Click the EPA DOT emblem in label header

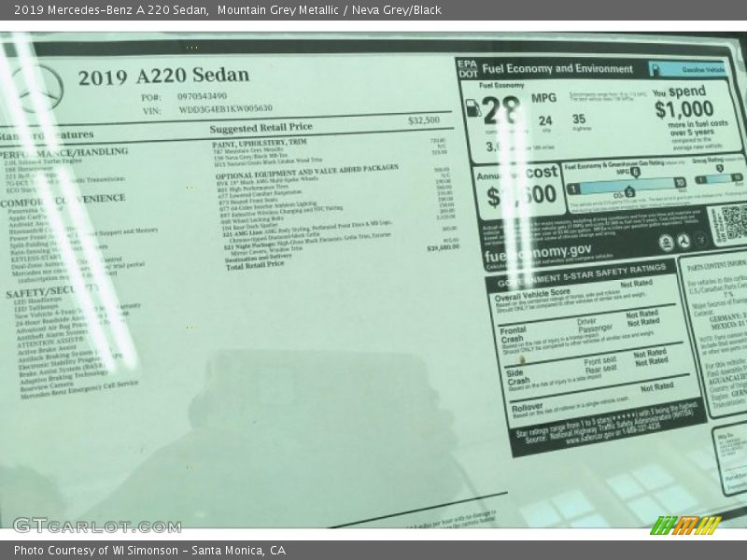coord(468,69)
